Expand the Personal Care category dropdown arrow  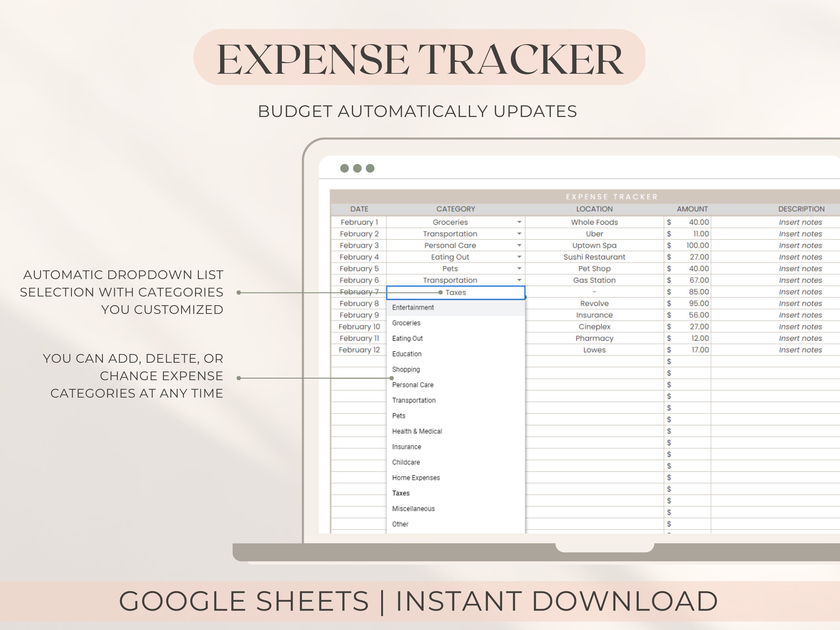[x=519, y=245]
